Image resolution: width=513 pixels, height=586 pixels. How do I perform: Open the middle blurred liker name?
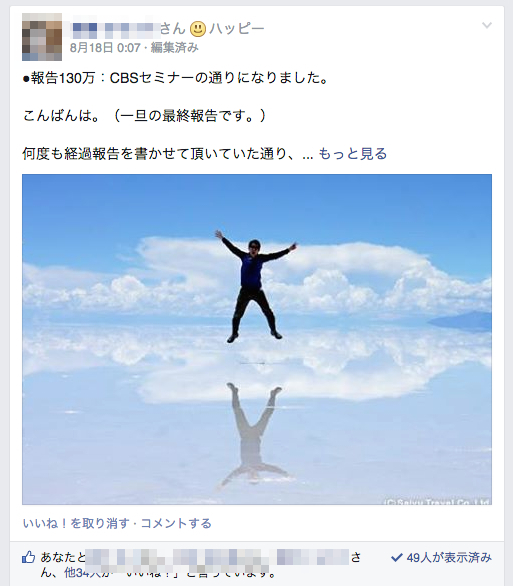pyautogui.click(x=220, y=558)
